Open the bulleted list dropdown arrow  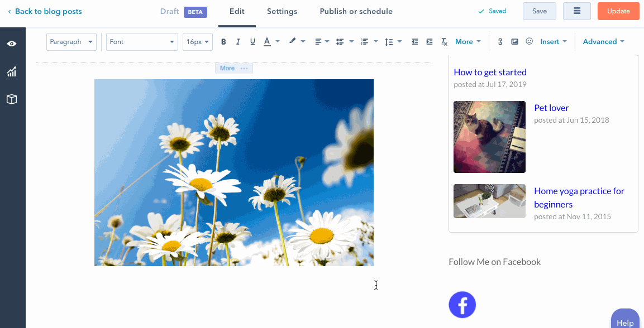(351, 41)
